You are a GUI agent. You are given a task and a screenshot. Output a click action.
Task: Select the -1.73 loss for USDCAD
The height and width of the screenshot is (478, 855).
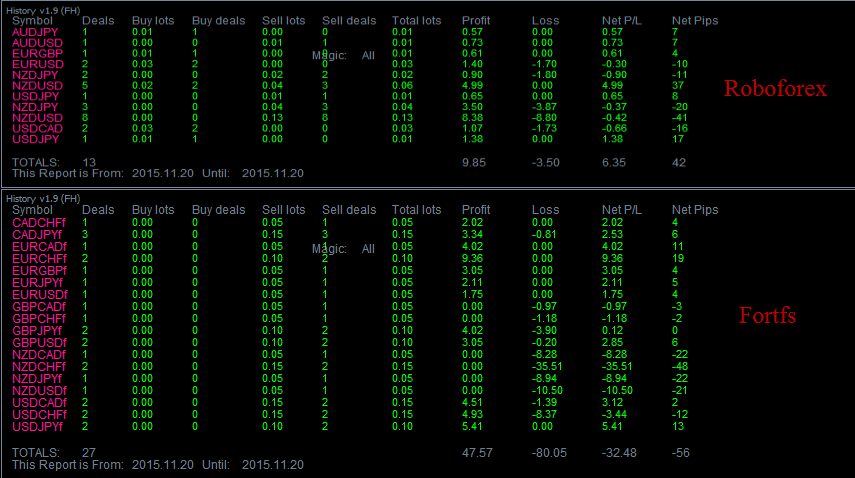544,129
